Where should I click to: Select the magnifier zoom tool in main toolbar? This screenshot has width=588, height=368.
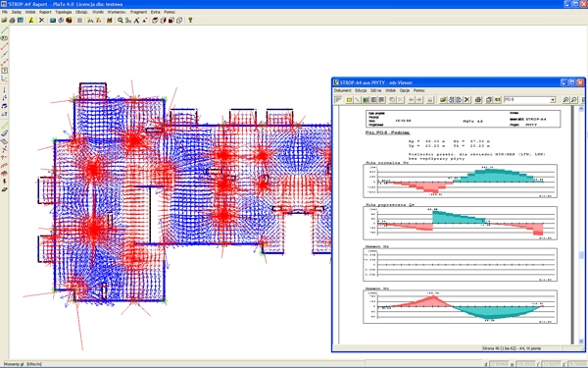[x=120, y=21]
